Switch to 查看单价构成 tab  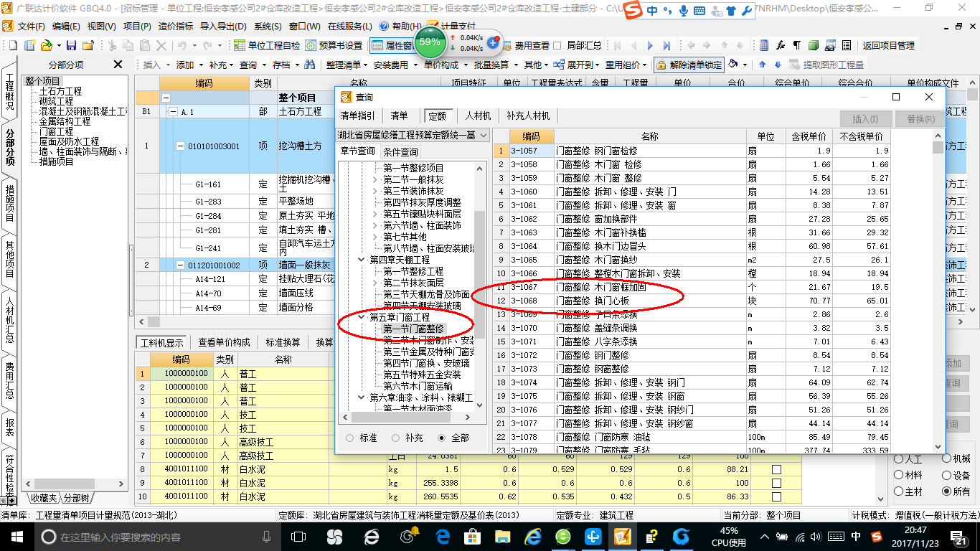click(x=224, y=342)
